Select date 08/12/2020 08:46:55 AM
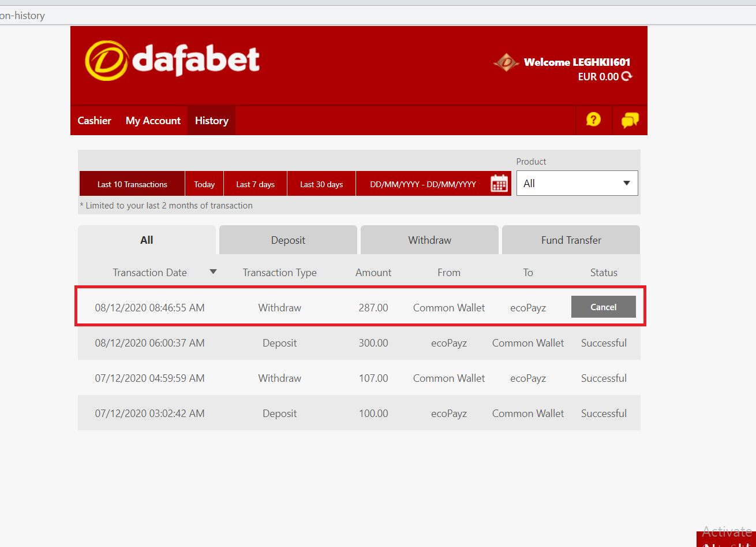Image resolution: width=756 pixels, height=547 pixels. pos(150,307)
